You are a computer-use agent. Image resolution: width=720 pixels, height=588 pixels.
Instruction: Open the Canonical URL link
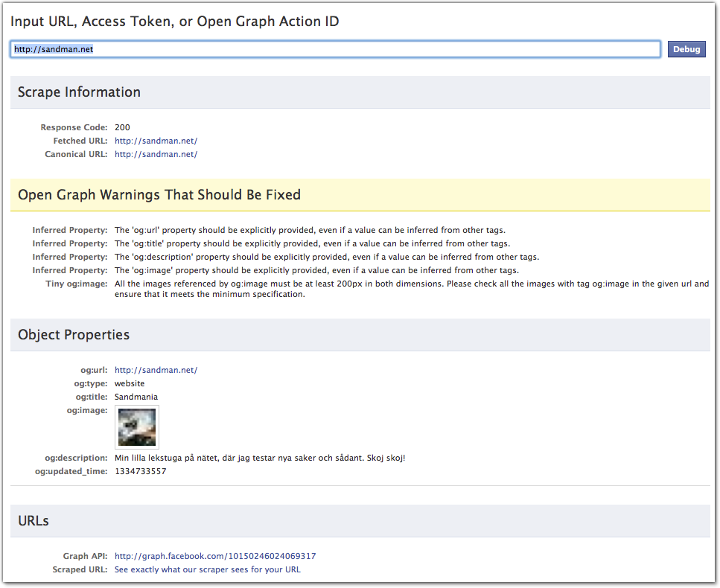pos(156,154)
